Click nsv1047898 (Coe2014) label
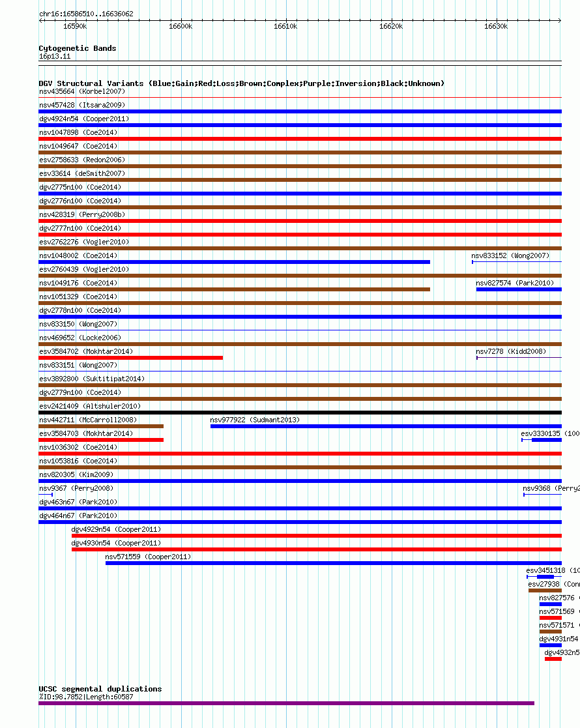The height and width of the screenshot is (728, 580). tap(78, 132)
